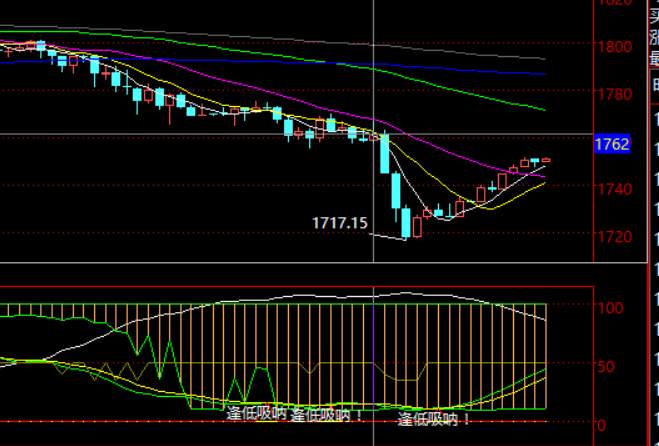Select the 1780 price axis label
Image resolution: width=659 pixels, height=446 pixels.
(x=615, y=93)
